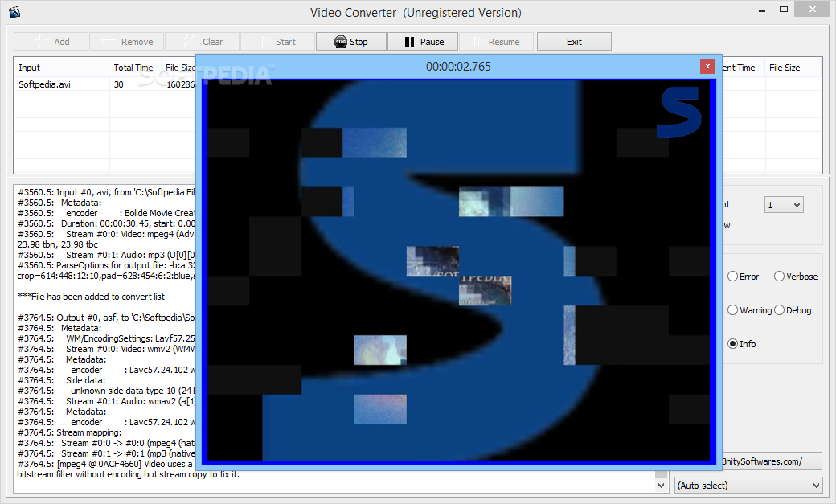Minimize the Video Converter window
Screen dimensions: 836x504
pos(762,10)
